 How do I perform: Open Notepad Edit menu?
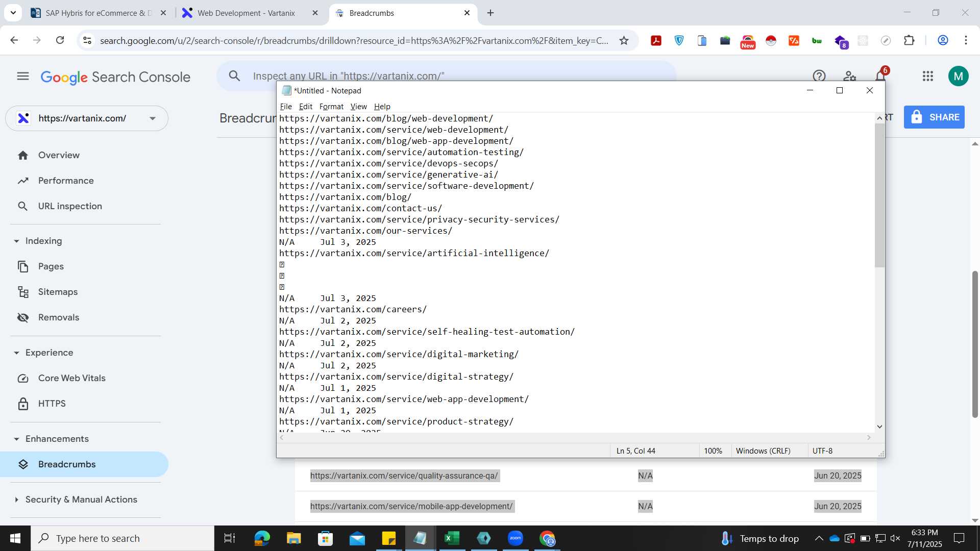tap(305, 106)
